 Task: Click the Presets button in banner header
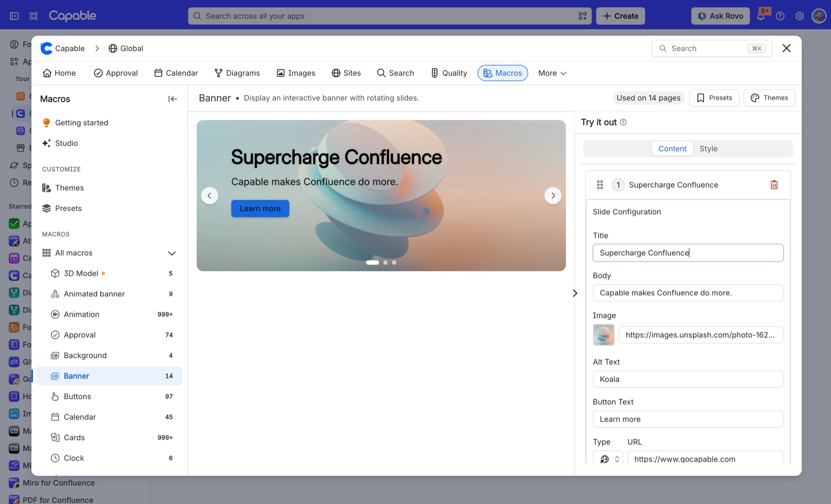coord(714,98)
